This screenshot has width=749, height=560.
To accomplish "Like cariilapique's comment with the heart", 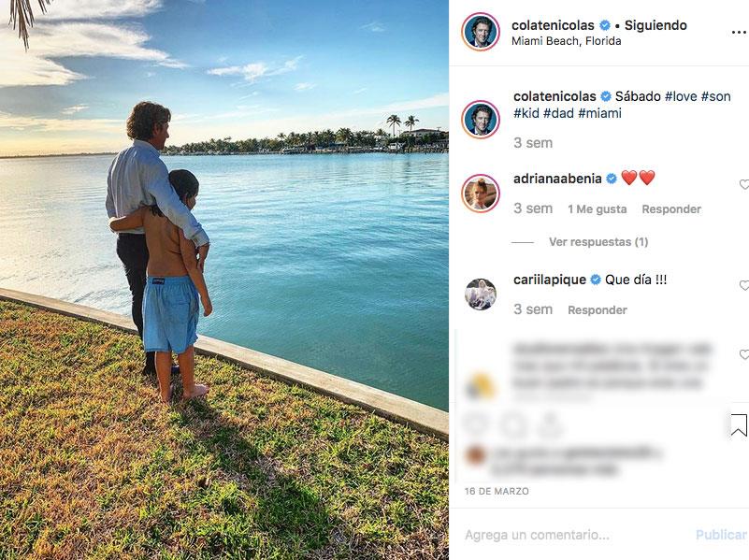I will coord(743,286).
